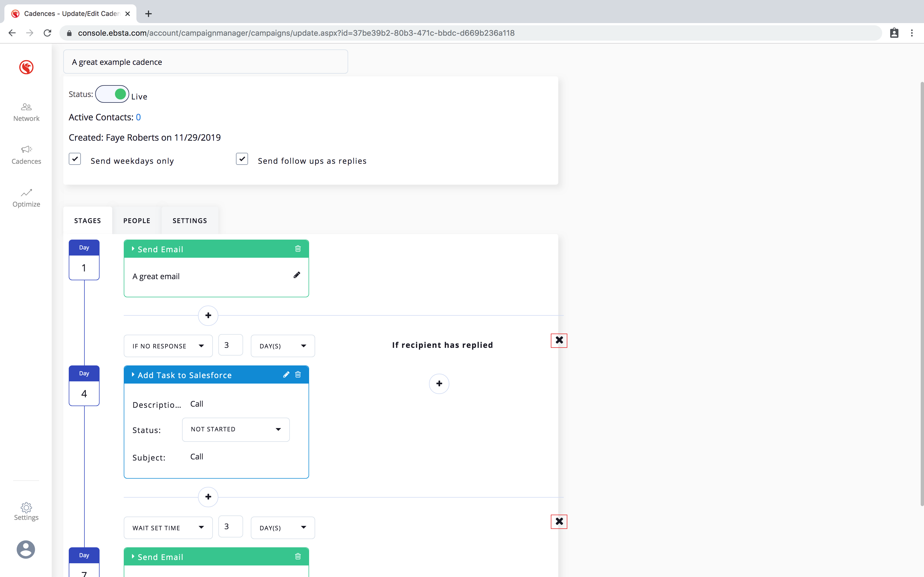The image size is (924, 577).
Task: Switch to the SETTINGS tab
Action: [x=190, y=221]
